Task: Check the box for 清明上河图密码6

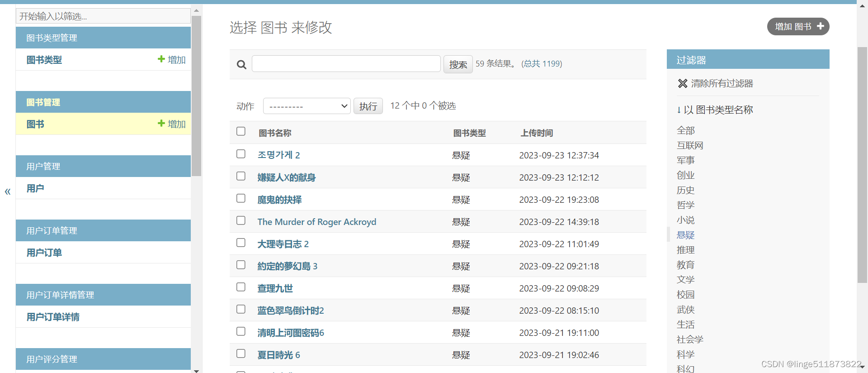Action: click(x=241, y=331)
